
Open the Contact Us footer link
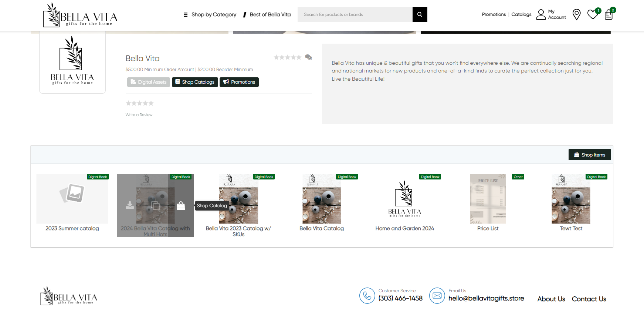[x=589, y=299]
